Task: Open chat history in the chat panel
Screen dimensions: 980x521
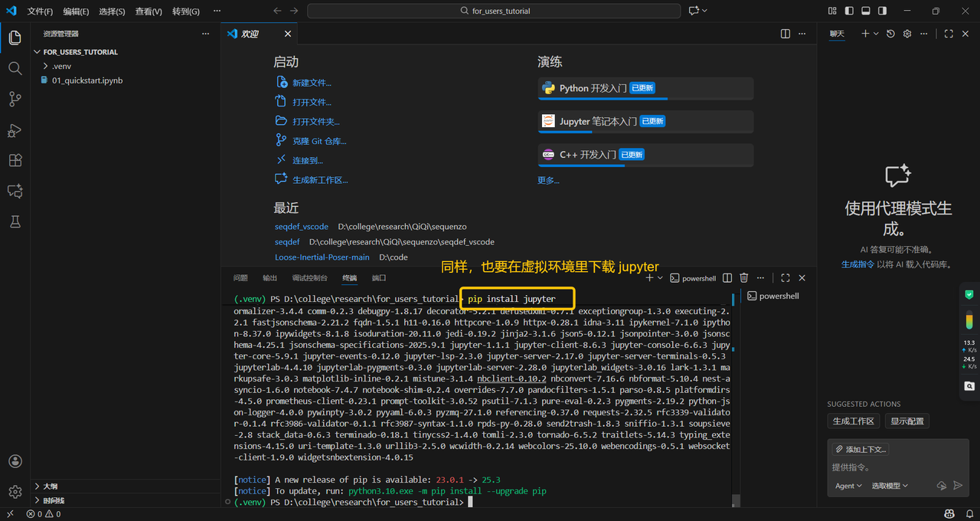Action: (890, 34)
